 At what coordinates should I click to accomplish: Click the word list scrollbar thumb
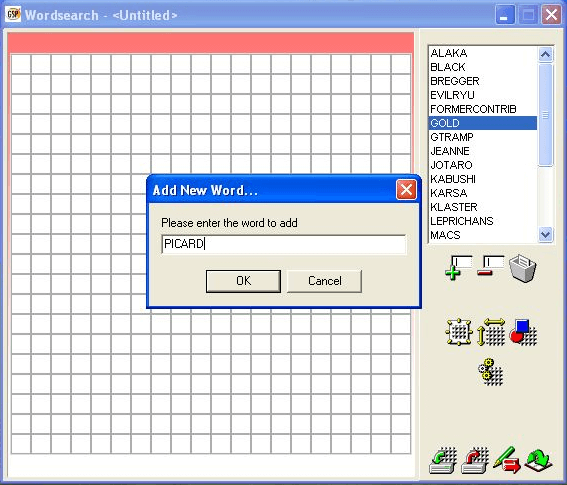[x=545, y=115]
